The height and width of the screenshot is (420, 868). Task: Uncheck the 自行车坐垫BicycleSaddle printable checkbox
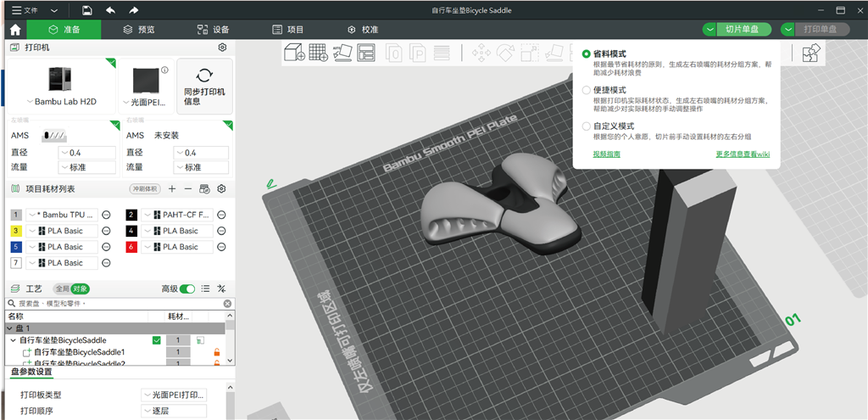tap(156, 340)
